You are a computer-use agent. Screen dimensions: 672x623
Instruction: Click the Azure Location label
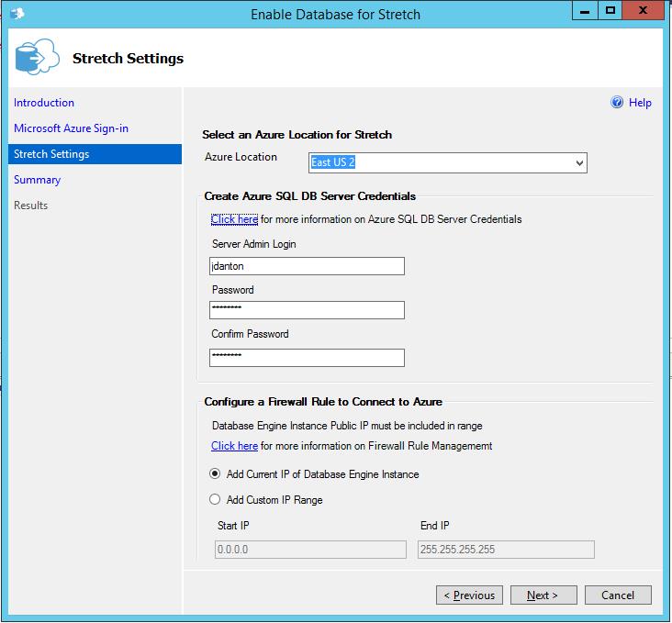(x=241, y=157)
